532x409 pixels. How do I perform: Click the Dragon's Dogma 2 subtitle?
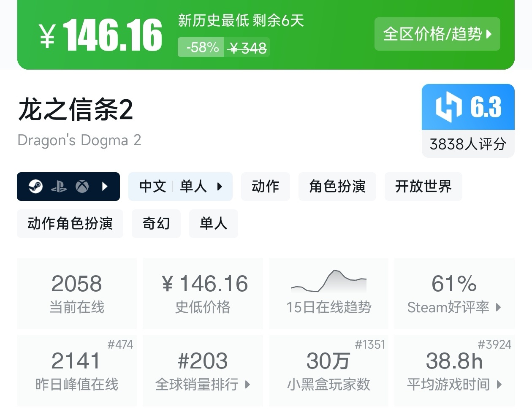click(x=79, y=140)
